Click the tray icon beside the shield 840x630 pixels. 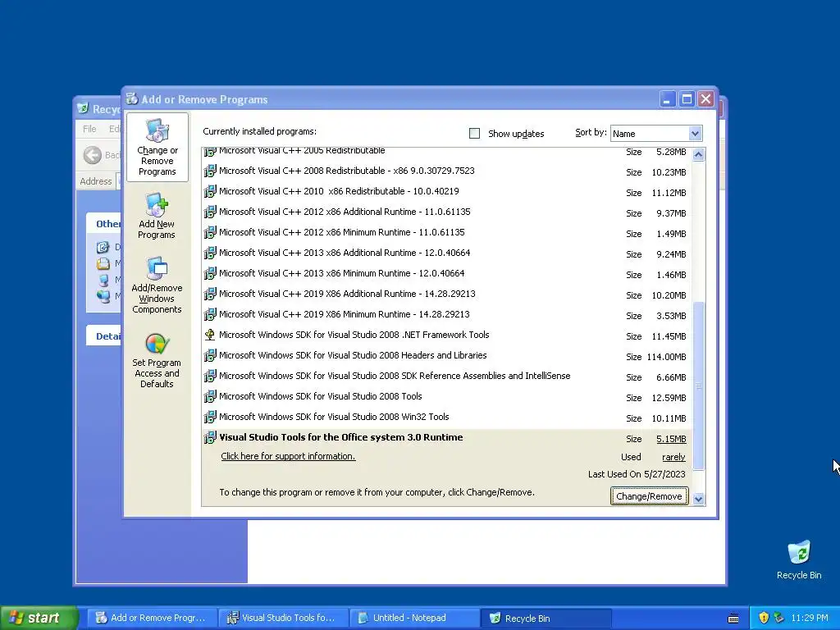[779, 618]
